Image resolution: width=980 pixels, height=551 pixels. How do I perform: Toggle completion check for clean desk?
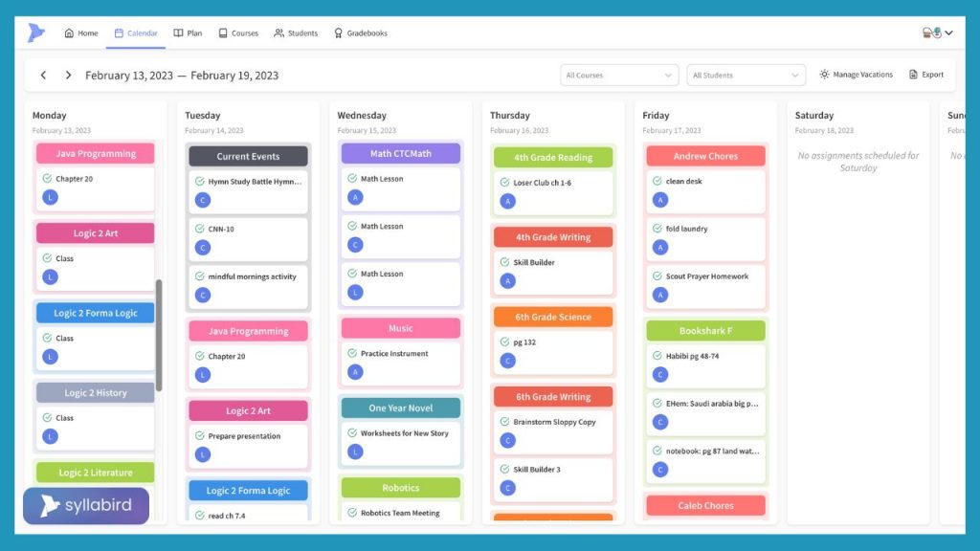click(657, 181)
